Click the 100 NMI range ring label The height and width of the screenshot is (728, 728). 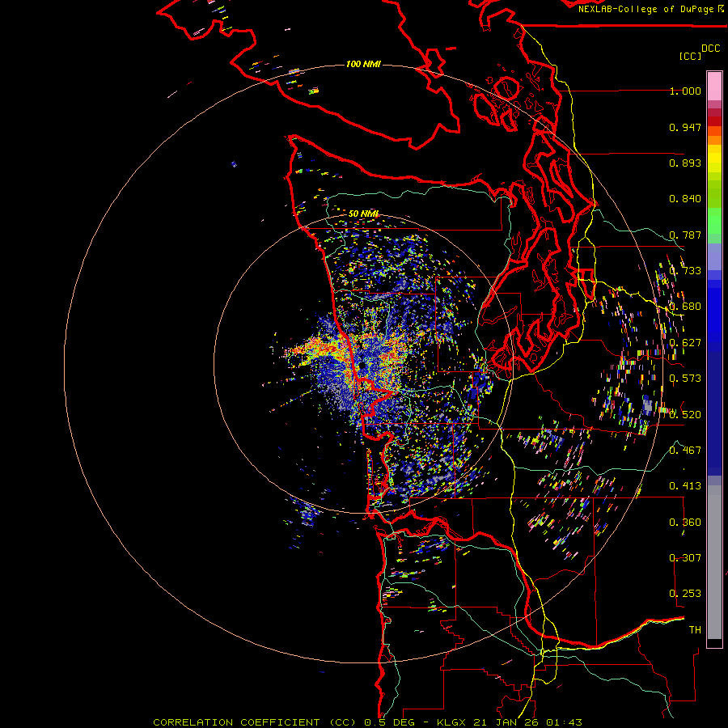[x=363, y=64]
